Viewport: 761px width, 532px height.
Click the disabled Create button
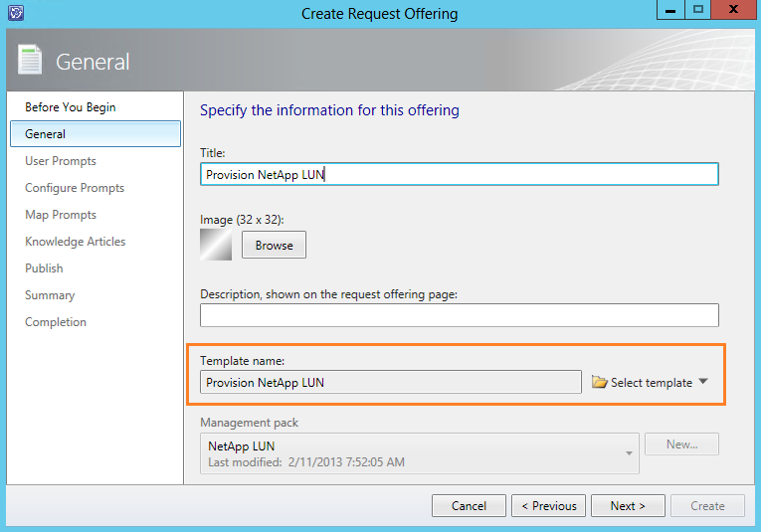click(x=707, y=506)
